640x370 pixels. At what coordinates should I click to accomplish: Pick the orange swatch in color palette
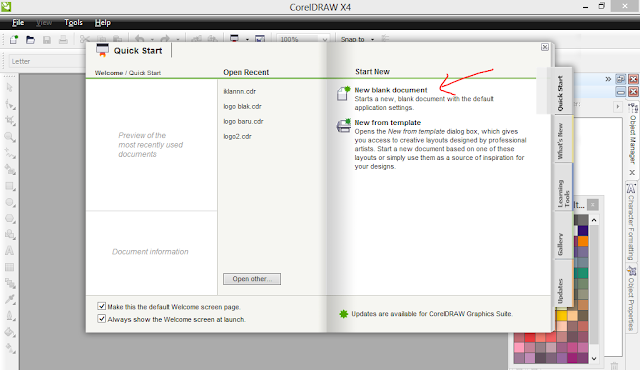click(582, 241)
